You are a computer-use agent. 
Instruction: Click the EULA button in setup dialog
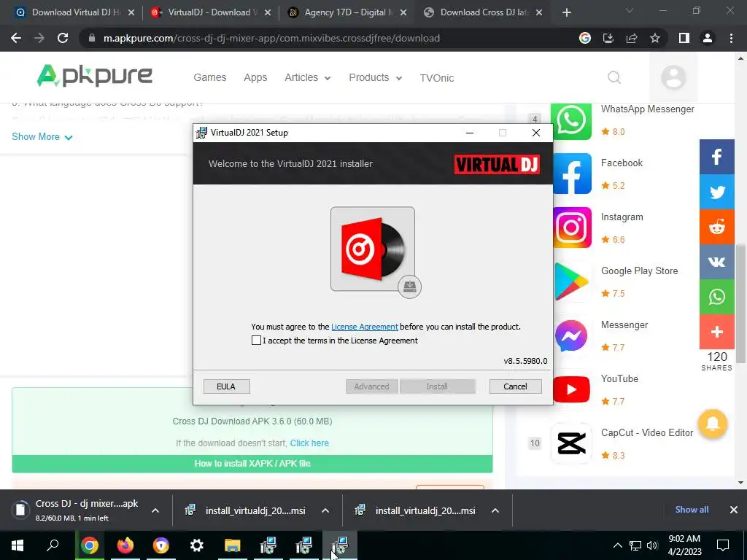tap(226, 386)
